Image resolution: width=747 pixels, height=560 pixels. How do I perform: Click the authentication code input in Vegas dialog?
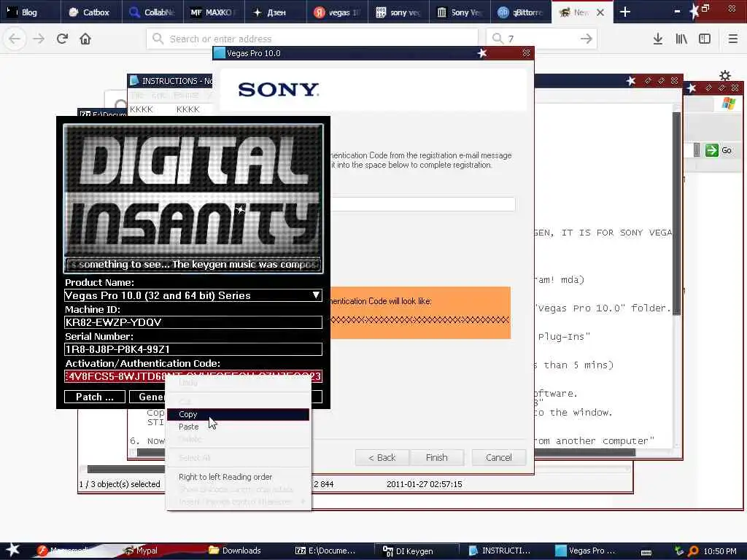423,204
